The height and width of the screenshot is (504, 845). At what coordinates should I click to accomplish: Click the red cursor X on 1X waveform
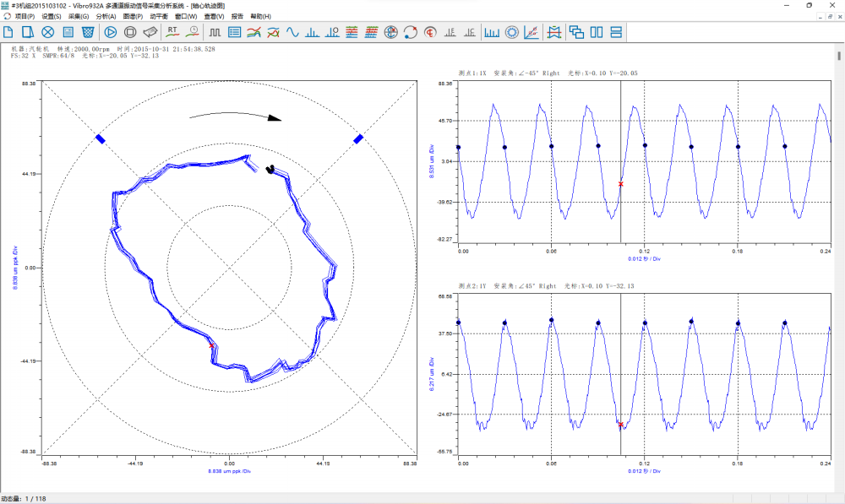click(621, 184)
